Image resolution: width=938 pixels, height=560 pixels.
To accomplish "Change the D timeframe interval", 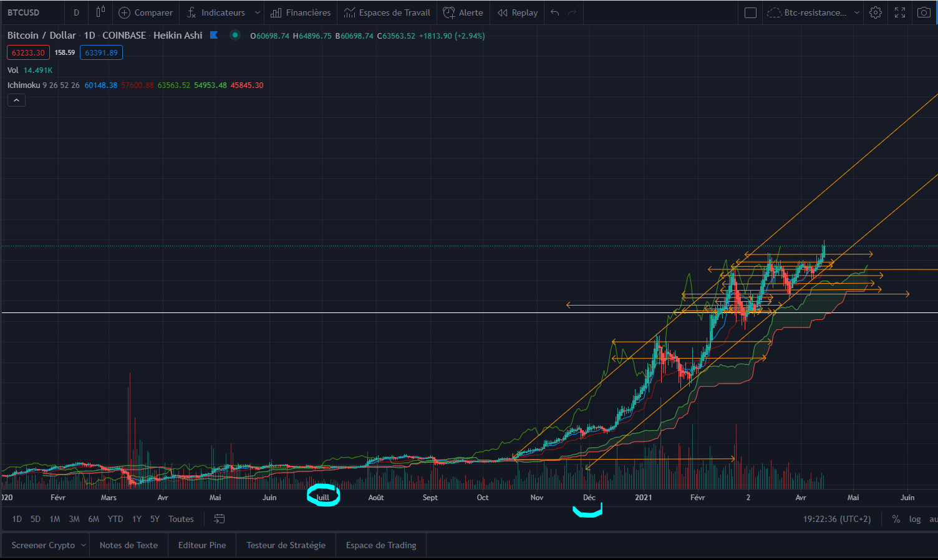I will click(77, 12).
